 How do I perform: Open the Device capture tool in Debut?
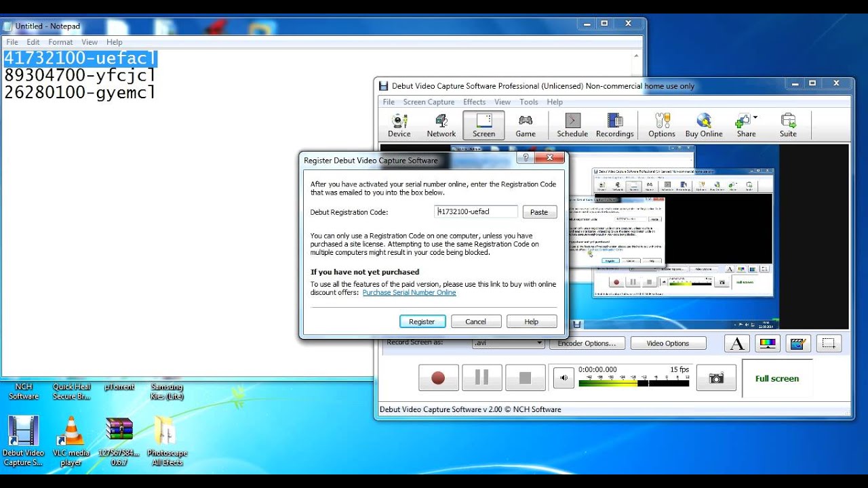[399, 125]
